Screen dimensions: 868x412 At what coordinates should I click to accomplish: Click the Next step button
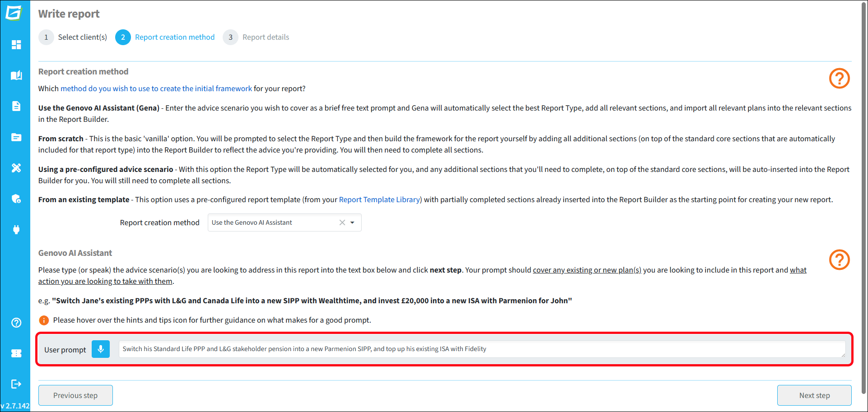(x=814, y=395)
